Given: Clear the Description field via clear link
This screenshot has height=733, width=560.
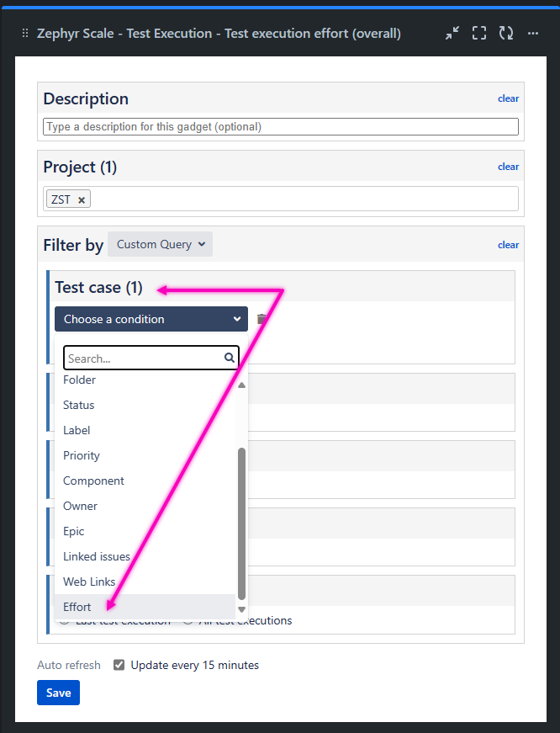Looking at the screenshot, I should (508, 98).
